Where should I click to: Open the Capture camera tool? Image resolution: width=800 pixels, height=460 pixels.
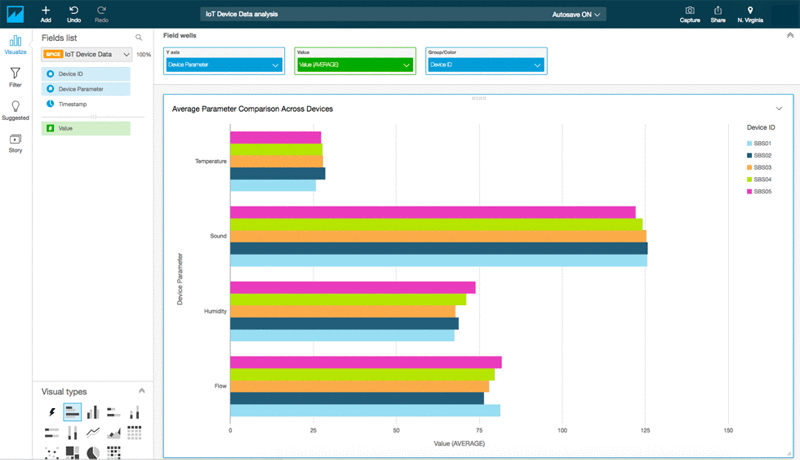[689, 14]
